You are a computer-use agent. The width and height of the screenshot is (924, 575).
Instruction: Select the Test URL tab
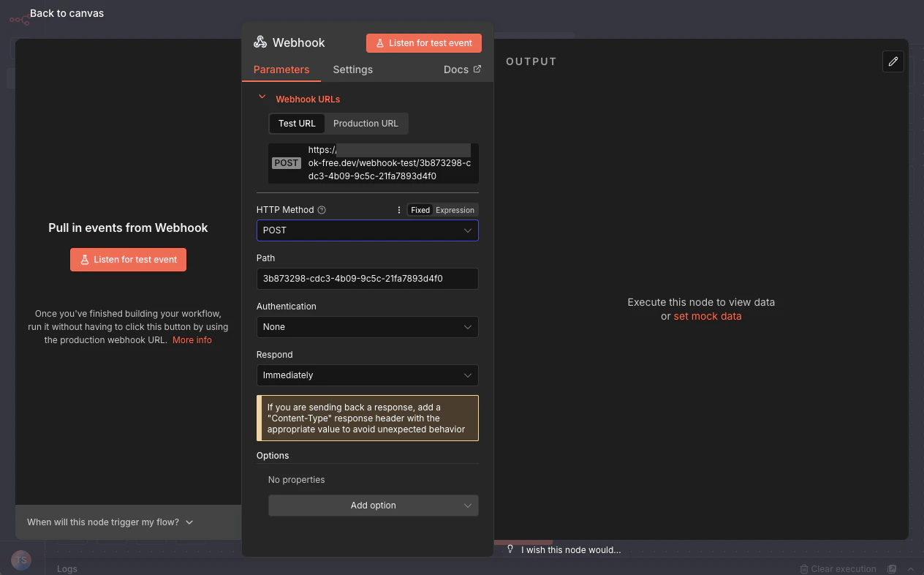click(297, 124)
